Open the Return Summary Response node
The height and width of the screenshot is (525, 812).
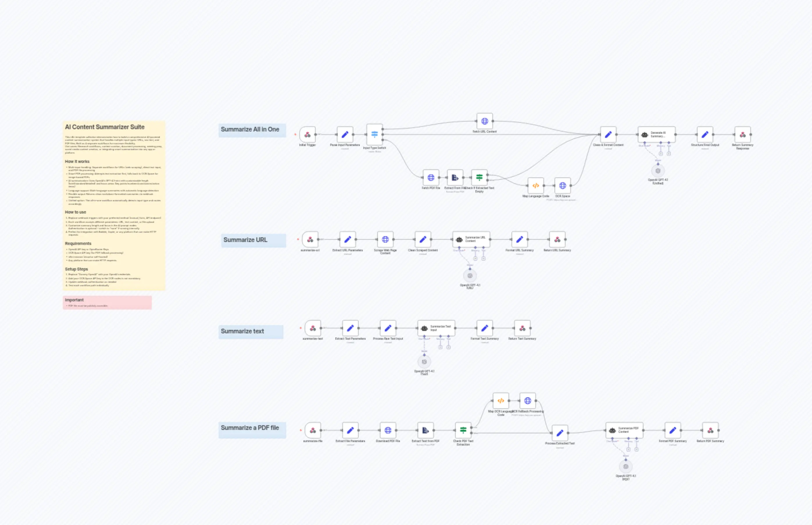pos(743,135)
